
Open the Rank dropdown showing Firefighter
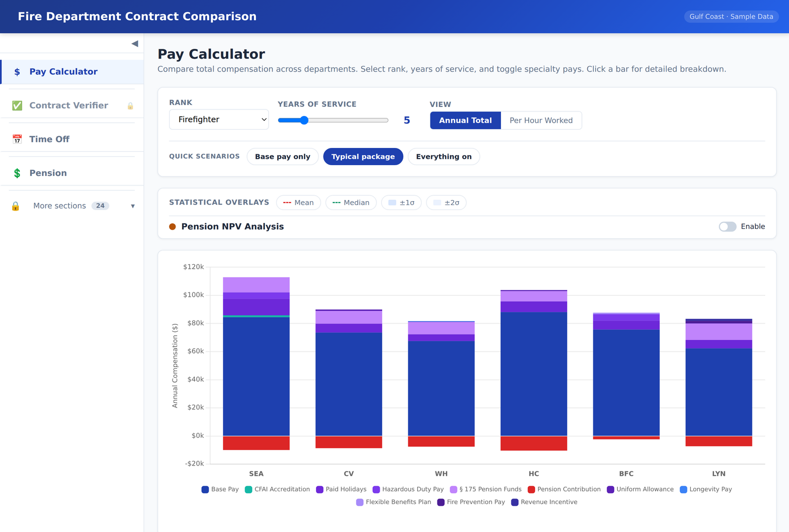tap(219, 119)
